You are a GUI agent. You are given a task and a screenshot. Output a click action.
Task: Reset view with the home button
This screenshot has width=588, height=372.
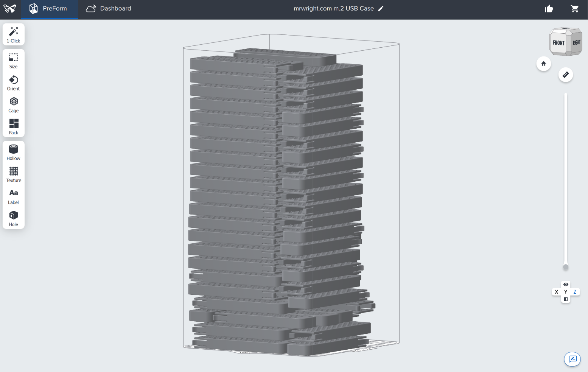(544, 64)
